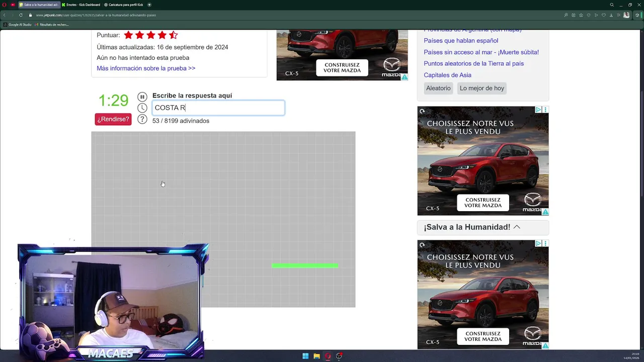
Task: Open Résultats de recherc... bookmark
Action: (x=52, y=25)
